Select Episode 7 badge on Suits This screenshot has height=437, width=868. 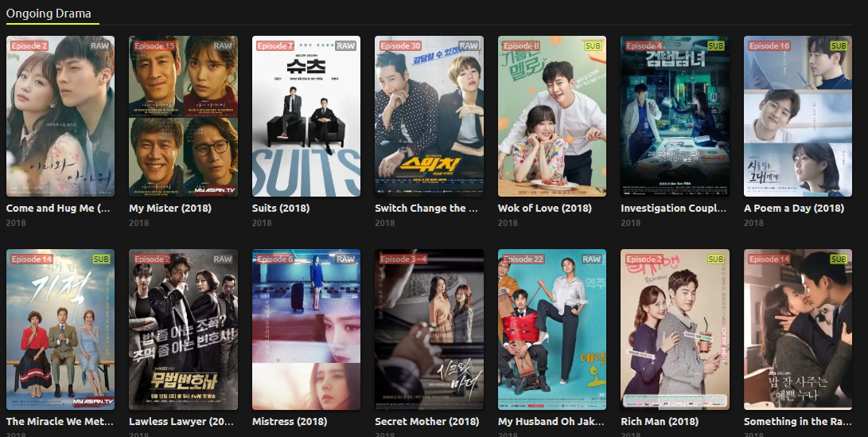point(275,46)
